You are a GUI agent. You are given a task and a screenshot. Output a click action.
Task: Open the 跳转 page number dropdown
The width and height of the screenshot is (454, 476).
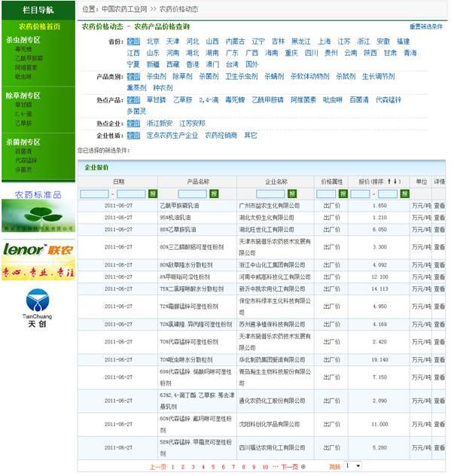point(352,466)
